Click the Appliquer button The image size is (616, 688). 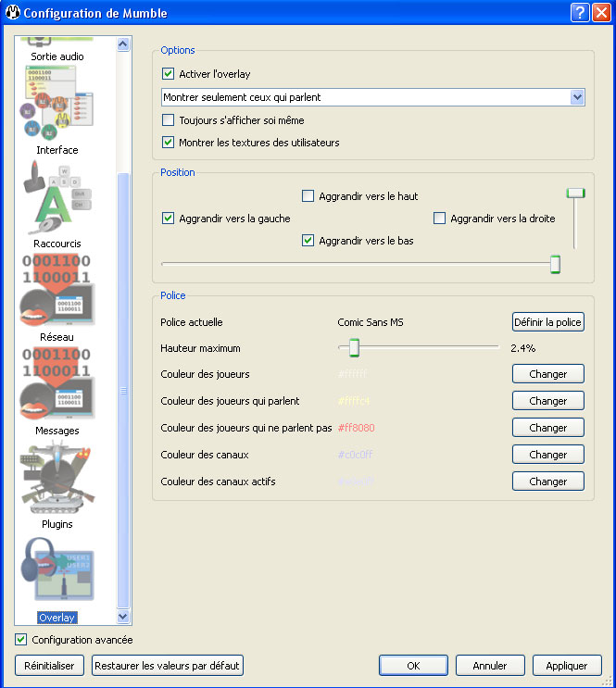(x=567, y=666)
